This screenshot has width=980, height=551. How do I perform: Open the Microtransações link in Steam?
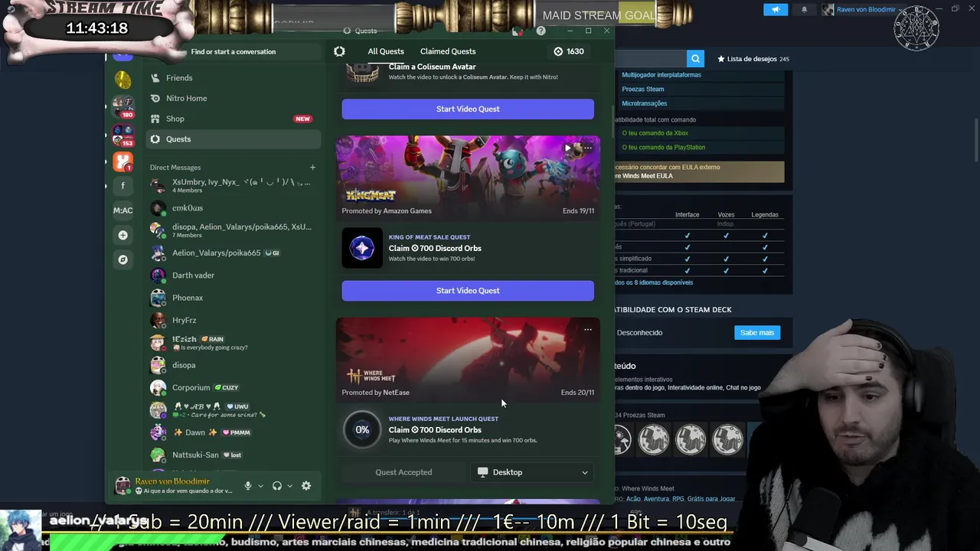click(x=645, y=103)
